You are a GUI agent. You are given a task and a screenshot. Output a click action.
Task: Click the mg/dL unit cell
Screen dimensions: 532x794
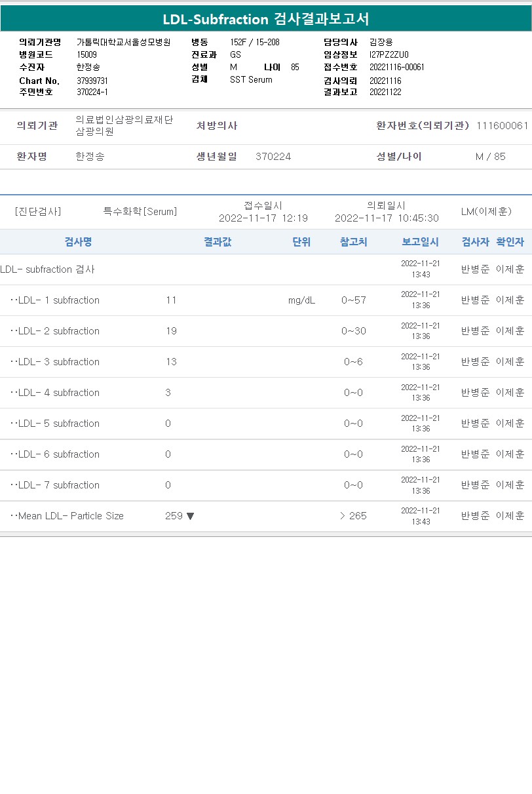click(x=301, y=300)
